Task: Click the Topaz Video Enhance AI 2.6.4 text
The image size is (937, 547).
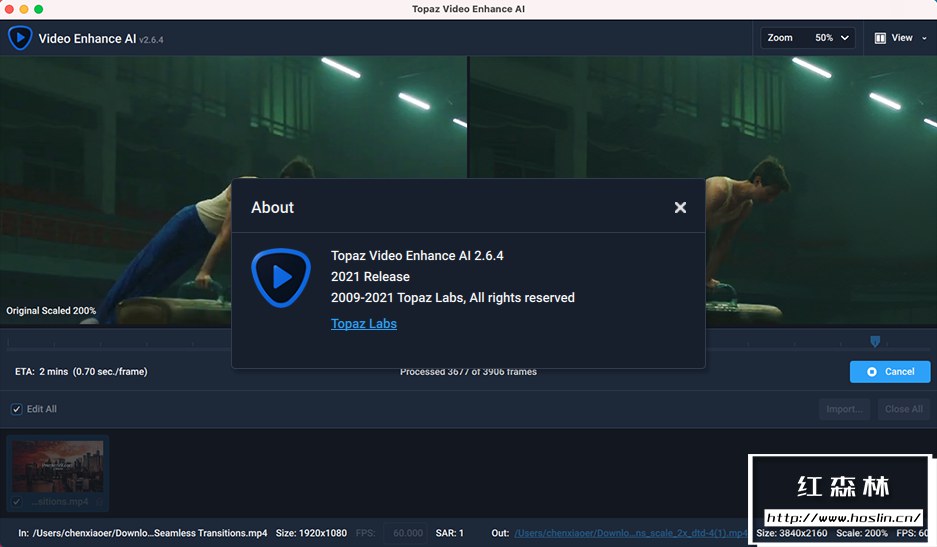Action: [x=417, y=256]
